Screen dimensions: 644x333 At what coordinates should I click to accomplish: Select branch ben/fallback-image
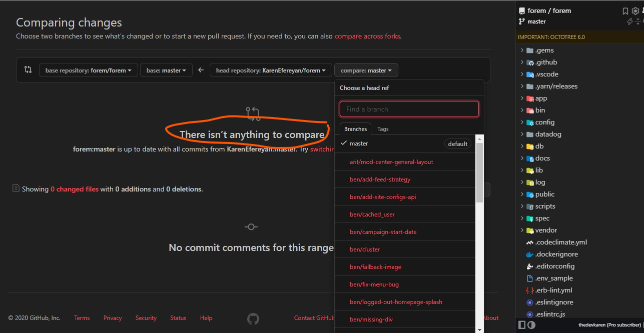point(405,266)
